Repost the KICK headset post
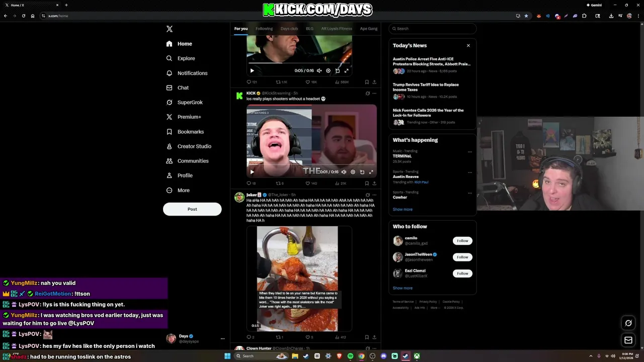Image resolution: width=644 pixels, height=362 pixels. click(x=280, y=184)
